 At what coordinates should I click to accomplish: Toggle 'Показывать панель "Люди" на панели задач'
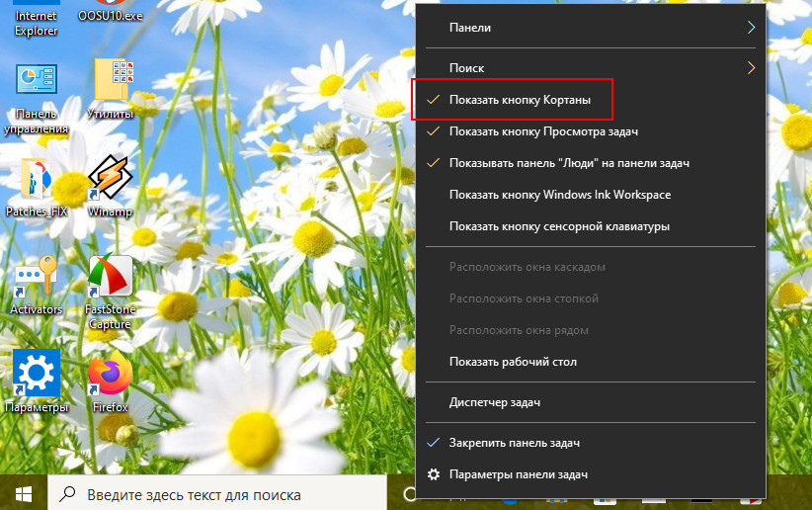pos(591,163)
